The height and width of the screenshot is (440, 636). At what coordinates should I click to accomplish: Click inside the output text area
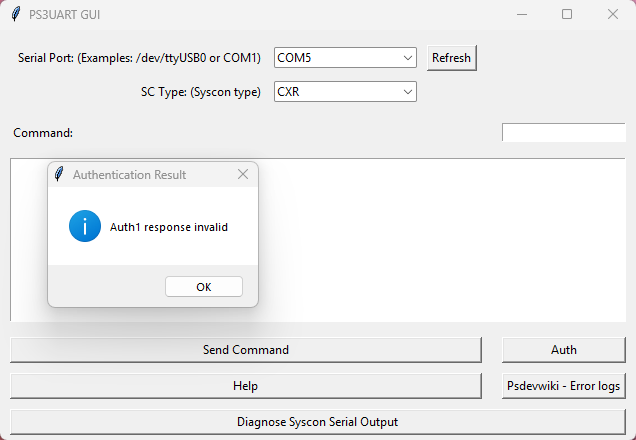coord(440,240)
